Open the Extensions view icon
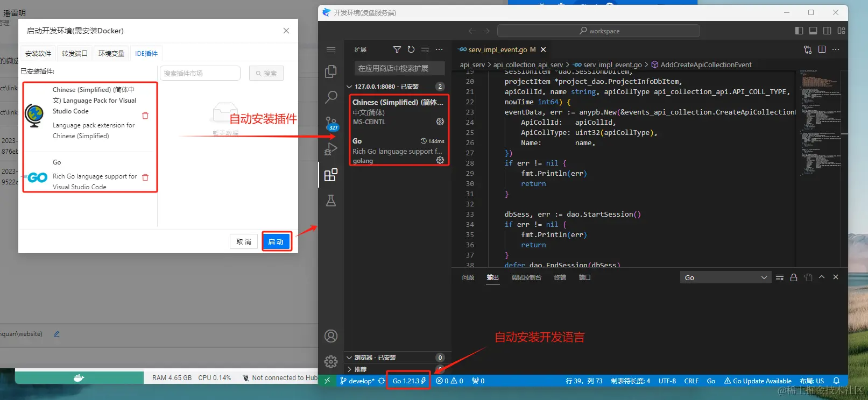 (x=331, y=175)
